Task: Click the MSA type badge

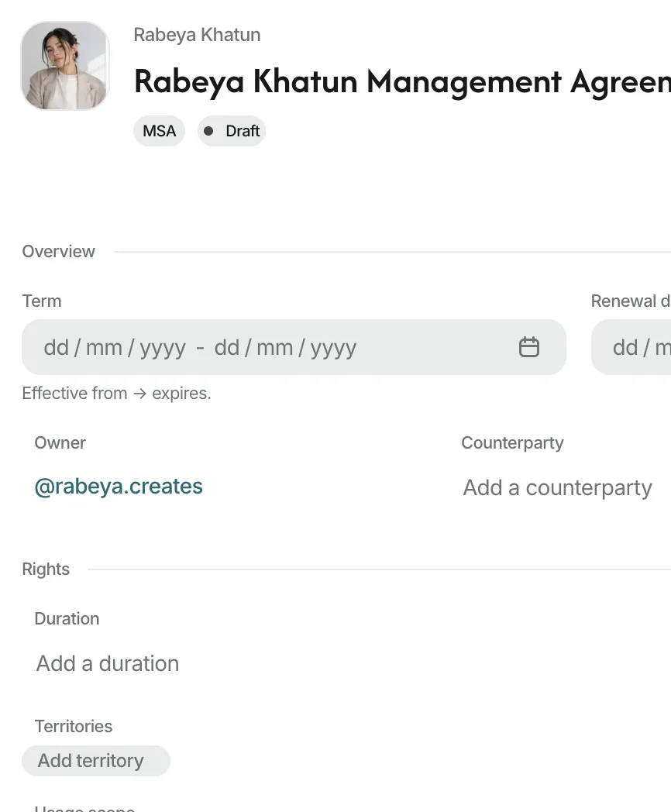Action: click(159, 131)
